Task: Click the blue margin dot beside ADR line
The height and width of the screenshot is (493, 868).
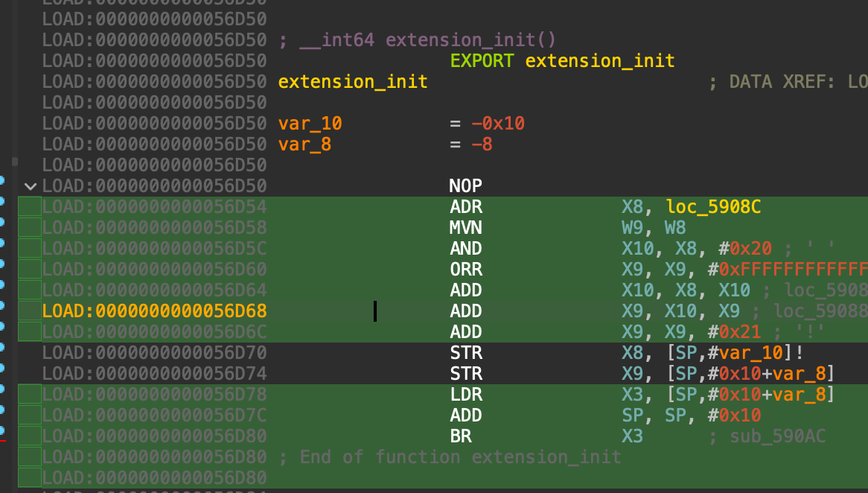Action: click(2, 201)
